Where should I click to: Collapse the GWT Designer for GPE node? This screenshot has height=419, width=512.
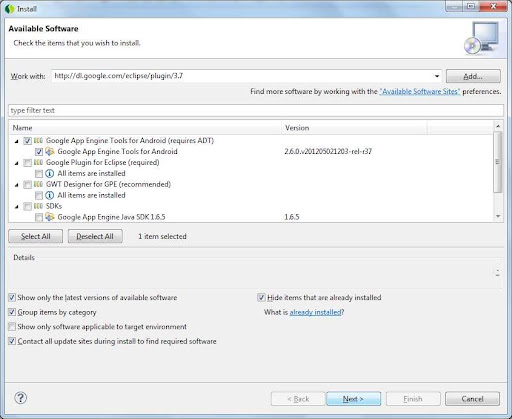pos(16,185)
